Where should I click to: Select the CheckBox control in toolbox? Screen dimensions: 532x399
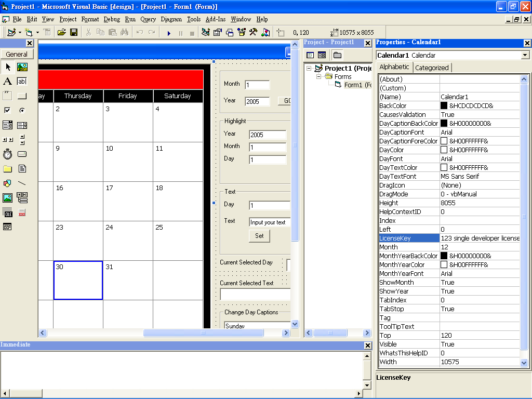point(7,110)
